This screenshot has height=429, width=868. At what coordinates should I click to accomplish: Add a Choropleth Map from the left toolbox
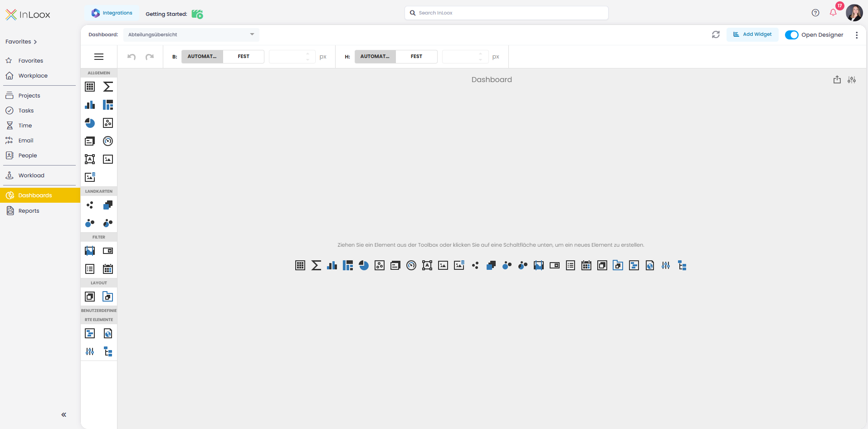[x=108, y=205]
